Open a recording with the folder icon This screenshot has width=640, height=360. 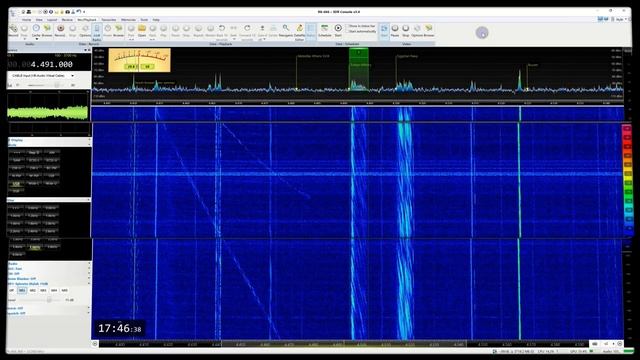tap(142, 31)
